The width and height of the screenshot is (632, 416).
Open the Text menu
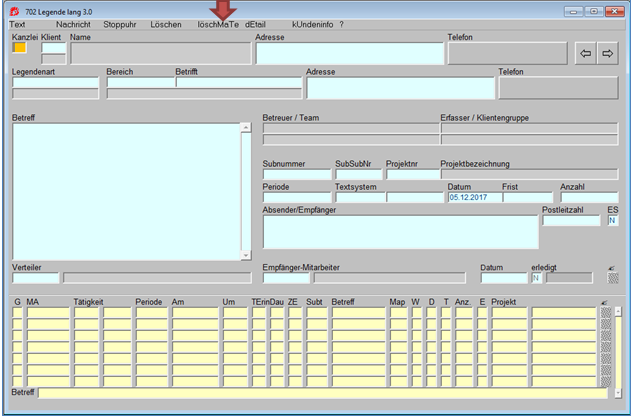pyautogui.click(x=17, y=24)
